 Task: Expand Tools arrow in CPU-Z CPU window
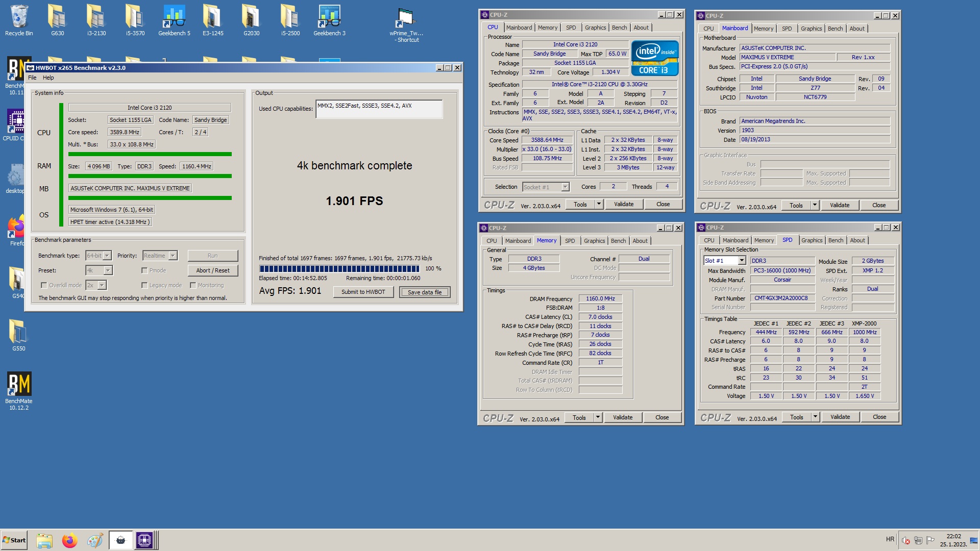click(599, 204)
